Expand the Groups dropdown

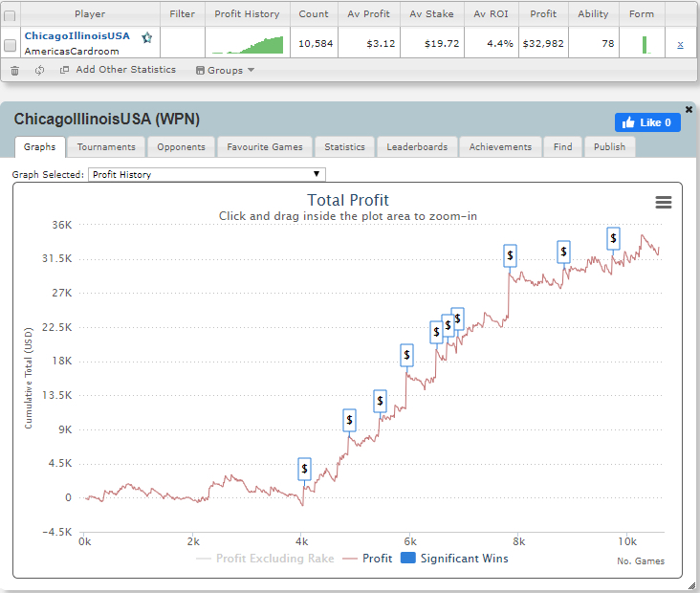226,70
